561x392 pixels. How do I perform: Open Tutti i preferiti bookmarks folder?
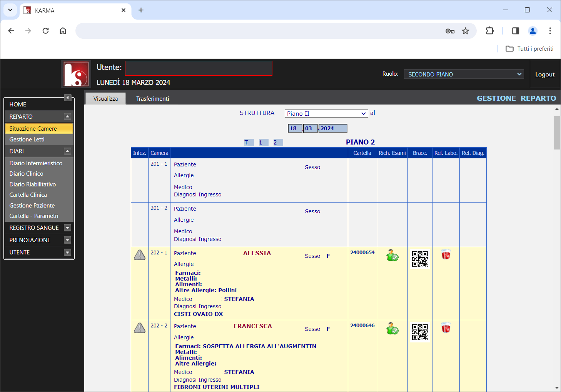(529, 49)
